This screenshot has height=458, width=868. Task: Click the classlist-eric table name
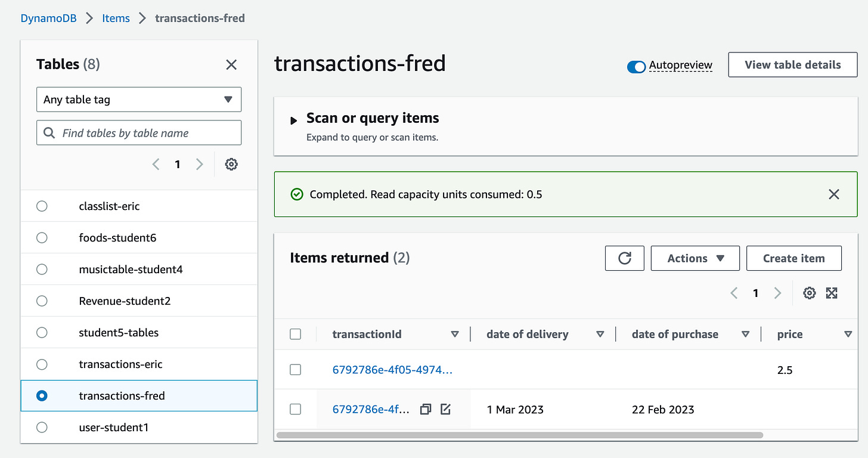coord(109,206)
